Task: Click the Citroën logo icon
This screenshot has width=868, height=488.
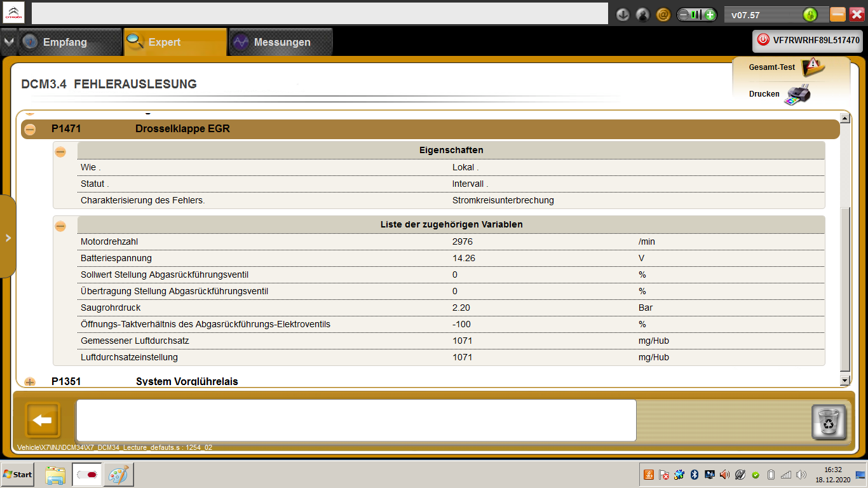Action: click(x=13, y=13)
